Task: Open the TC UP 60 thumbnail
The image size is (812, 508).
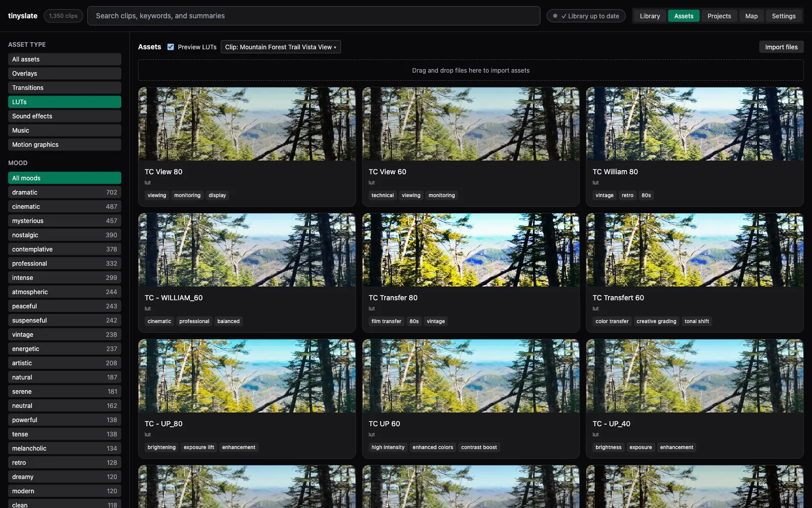Action: pyautogui.click(x=471, y=376)
